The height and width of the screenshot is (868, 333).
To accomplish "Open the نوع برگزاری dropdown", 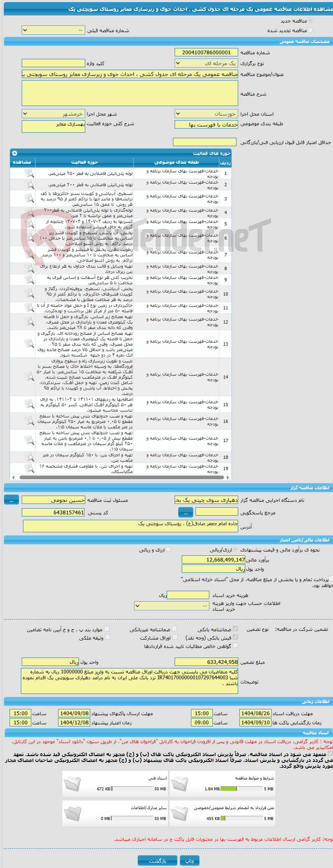I will (206, 63).
